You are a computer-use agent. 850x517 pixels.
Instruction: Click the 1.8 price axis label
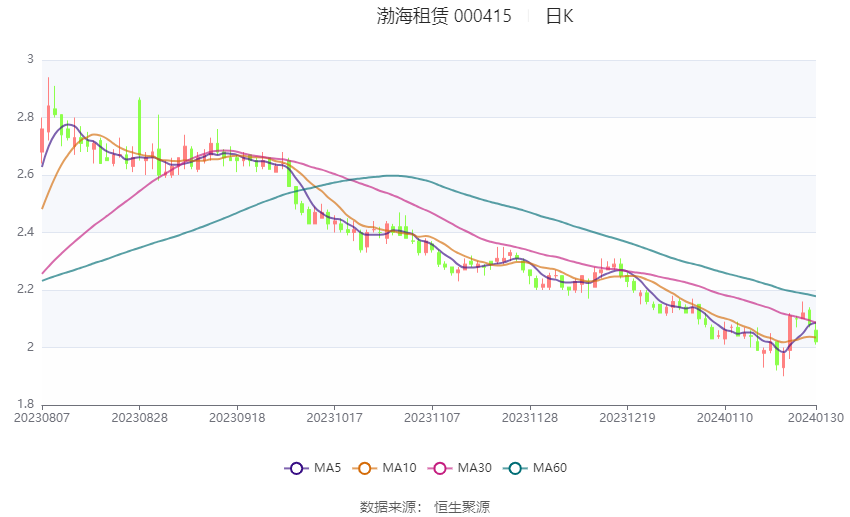[25, 405]
